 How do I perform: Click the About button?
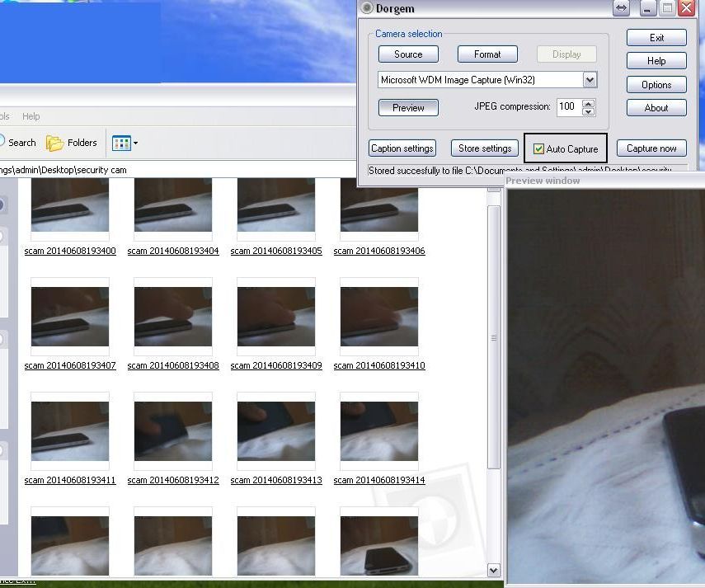656,107
